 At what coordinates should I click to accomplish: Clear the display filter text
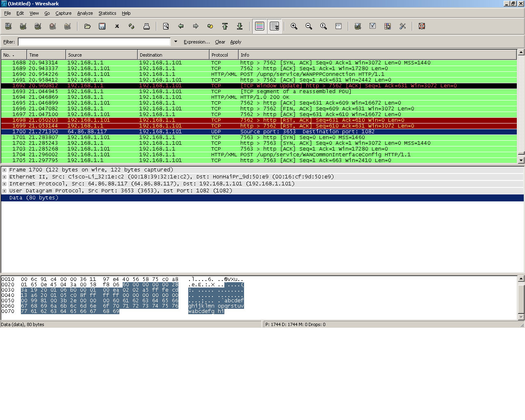[220, 42]
